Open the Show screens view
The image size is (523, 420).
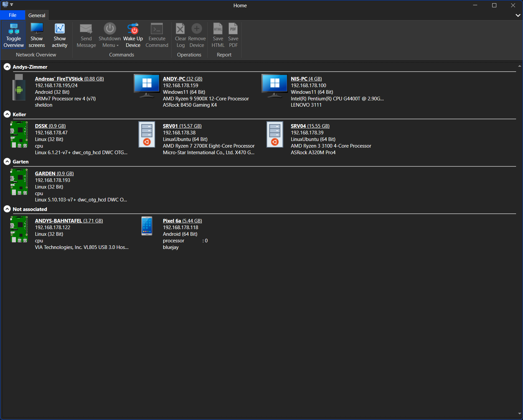[x=37, y=35]
